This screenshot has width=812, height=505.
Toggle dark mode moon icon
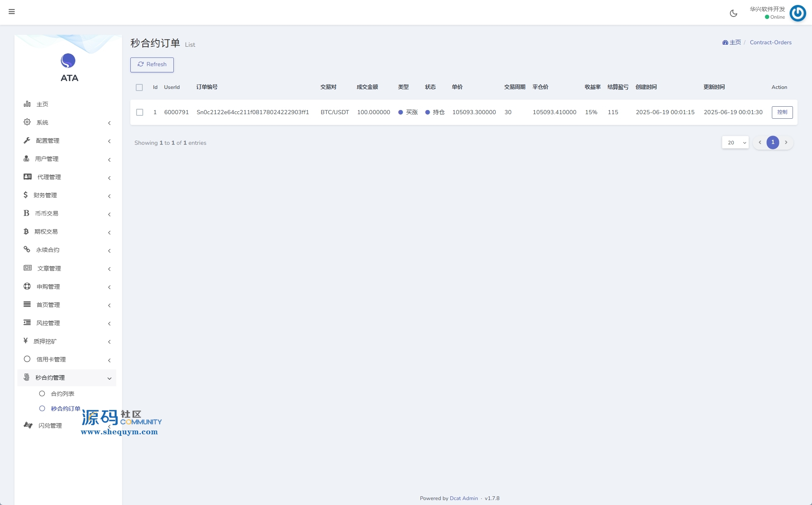[x=733, y=13]
